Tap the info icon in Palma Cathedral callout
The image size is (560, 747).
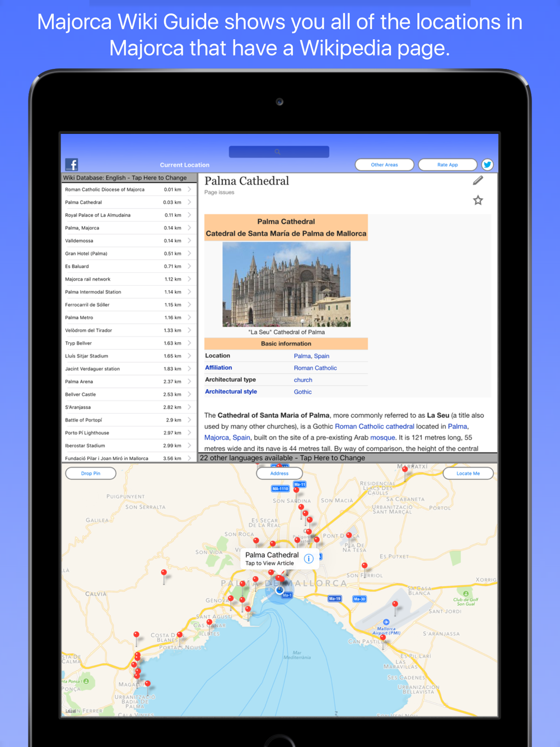coord(309,558)
